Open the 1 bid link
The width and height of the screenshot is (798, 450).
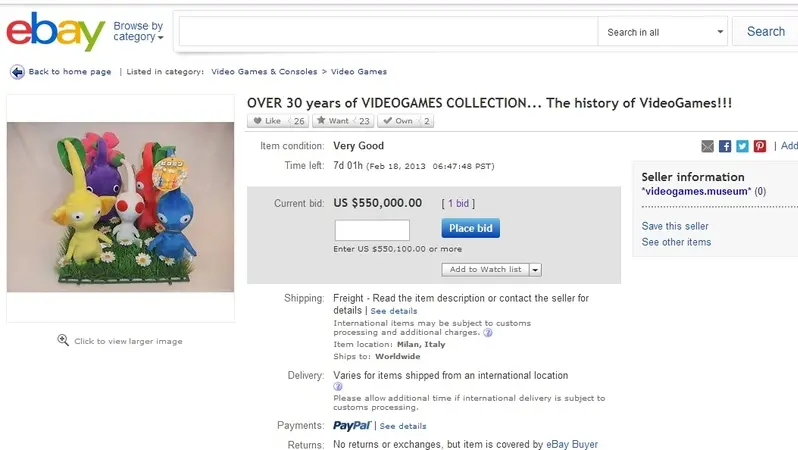(458, 204)
